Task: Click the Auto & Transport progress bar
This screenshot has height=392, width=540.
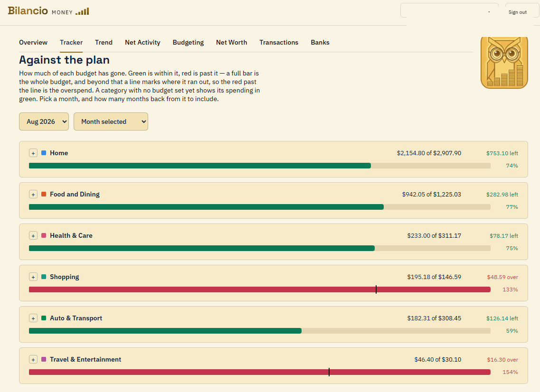Action: pyautogui.click(x=260, y=331)
